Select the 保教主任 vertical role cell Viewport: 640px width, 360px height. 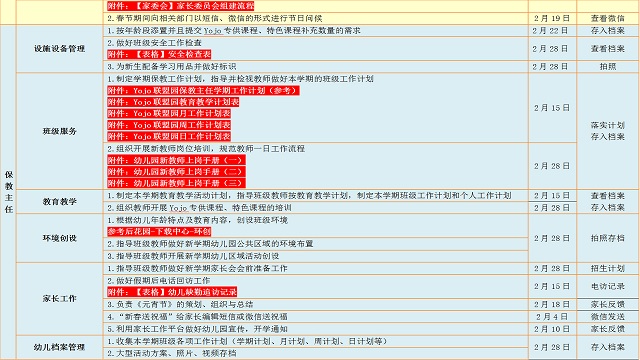tap(9, 192)
